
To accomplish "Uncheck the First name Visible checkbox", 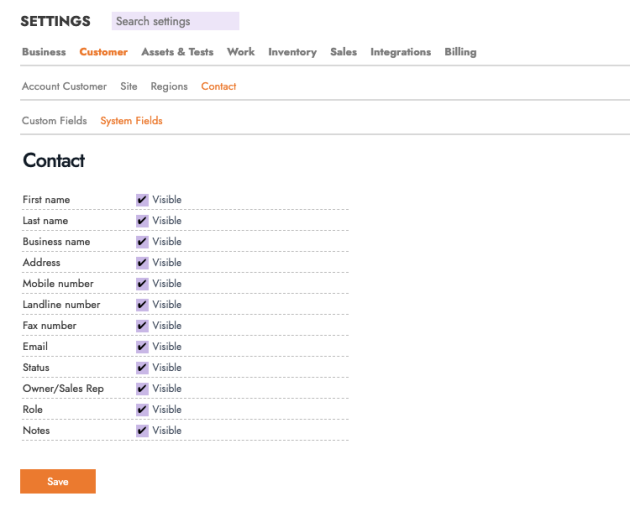I will coord(142,200).
